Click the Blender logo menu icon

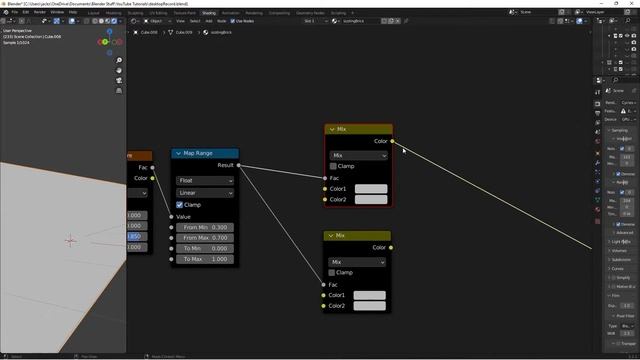(6, 12)
